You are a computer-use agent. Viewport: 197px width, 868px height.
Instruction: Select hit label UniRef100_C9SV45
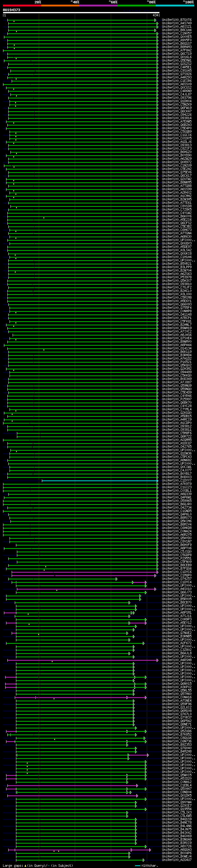177,71
